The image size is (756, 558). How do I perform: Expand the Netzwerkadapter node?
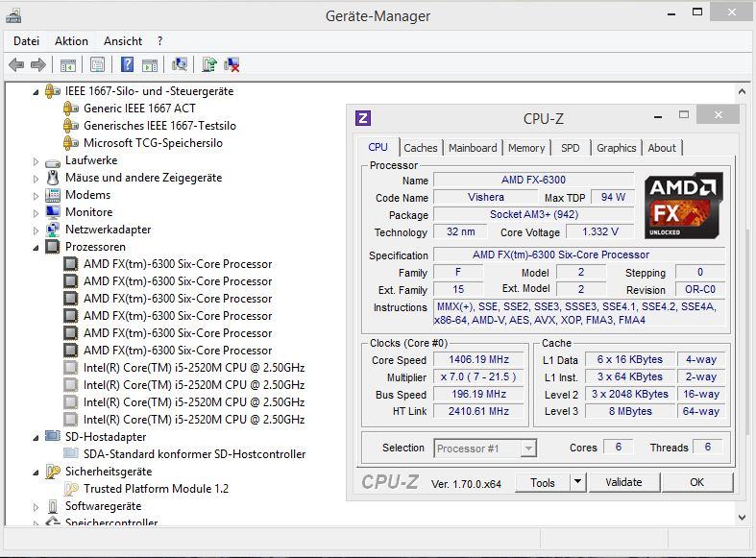click(36, 230)
